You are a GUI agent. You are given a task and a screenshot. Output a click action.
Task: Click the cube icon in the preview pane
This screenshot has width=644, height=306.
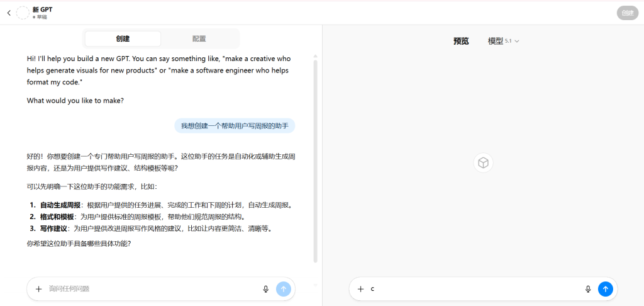[483, 163]
